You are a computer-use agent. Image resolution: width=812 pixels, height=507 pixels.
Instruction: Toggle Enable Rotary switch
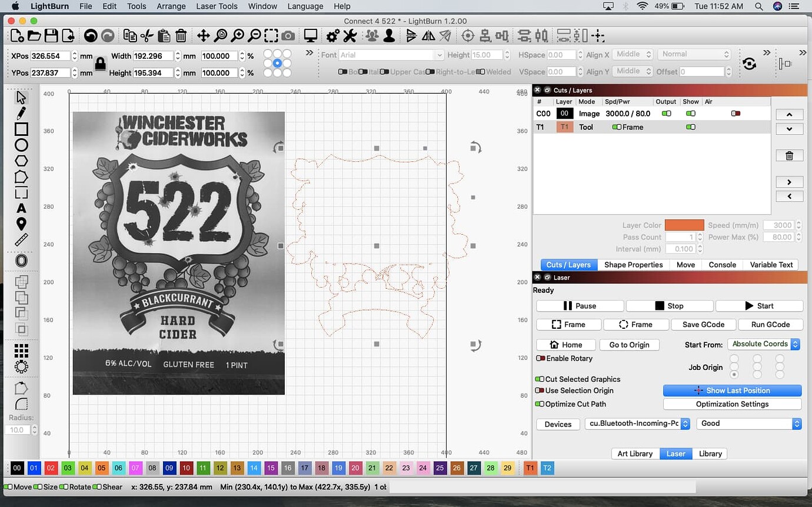540,358
